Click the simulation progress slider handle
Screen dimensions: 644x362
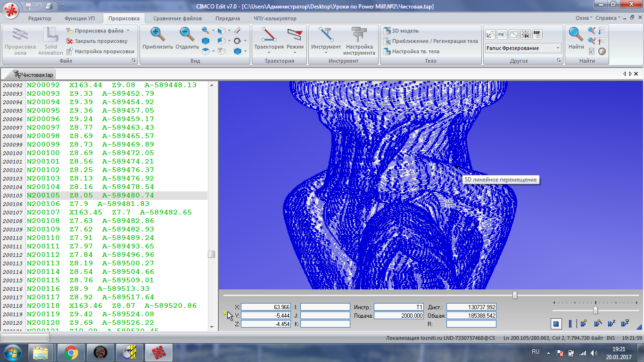tap(515, 295)
